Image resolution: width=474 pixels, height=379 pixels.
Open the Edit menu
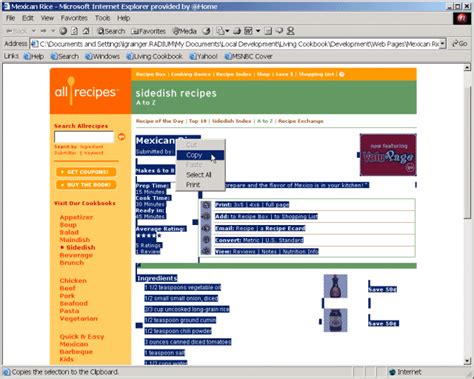click(x=28, y=18)
